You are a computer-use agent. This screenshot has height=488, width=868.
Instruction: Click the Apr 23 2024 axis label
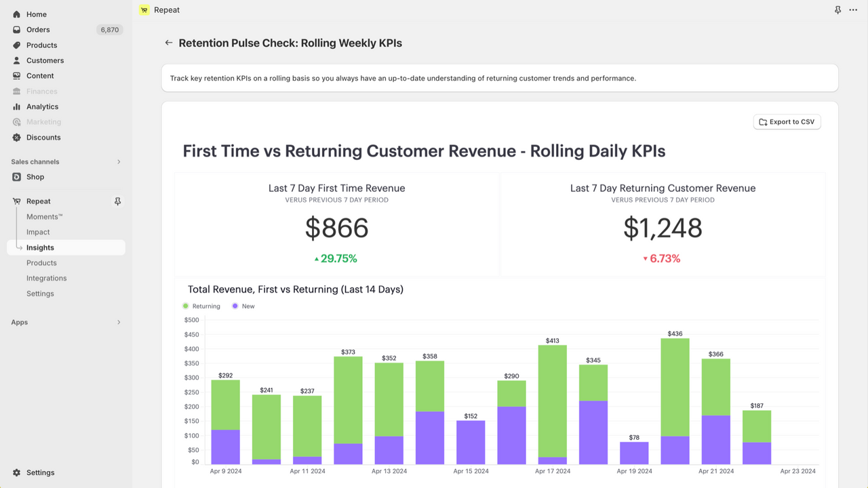798,471
